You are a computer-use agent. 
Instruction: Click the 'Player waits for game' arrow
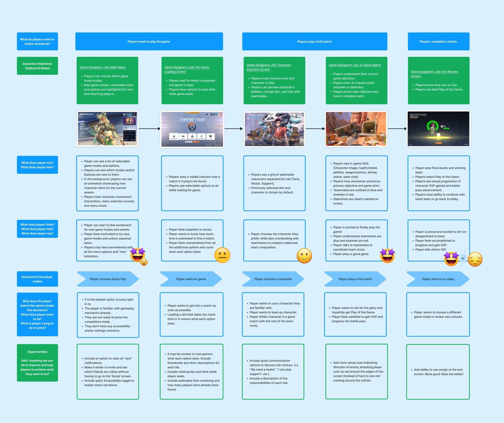click(x=191, y=279)
